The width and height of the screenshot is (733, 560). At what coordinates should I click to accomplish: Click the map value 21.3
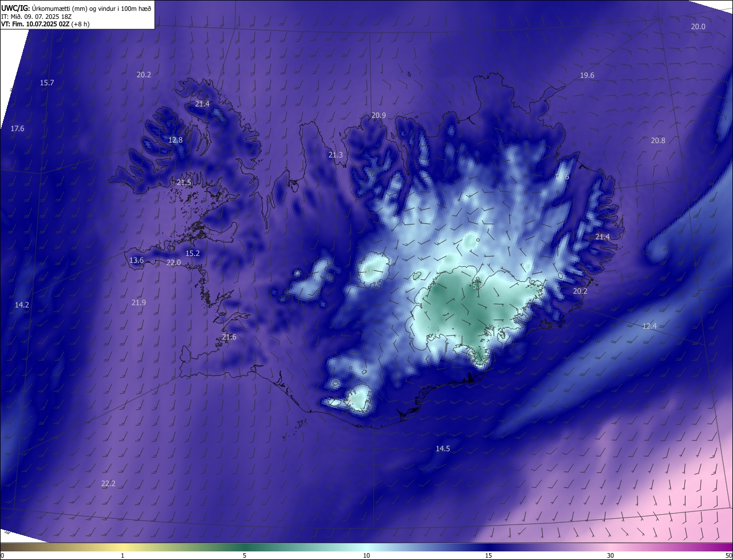tap(336, 155)
